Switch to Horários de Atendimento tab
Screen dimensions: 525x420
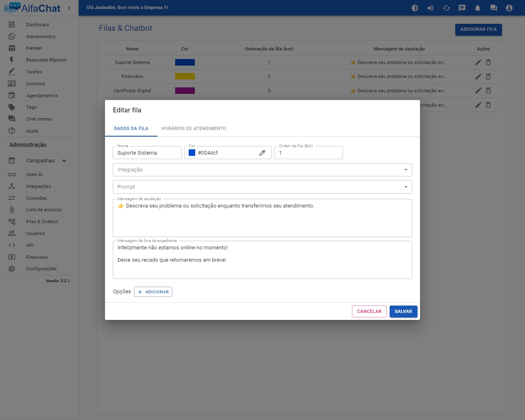click(194, 128)
